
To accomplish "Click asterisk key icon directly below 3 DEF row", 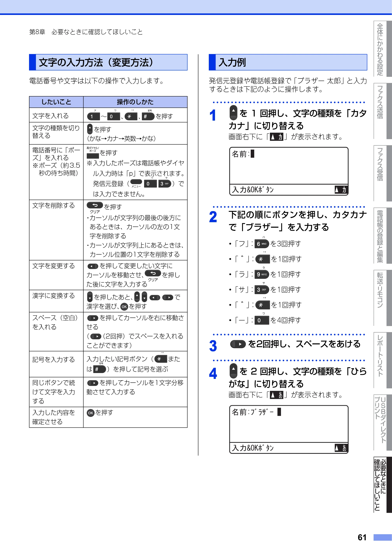I will (x=262, y=305).
